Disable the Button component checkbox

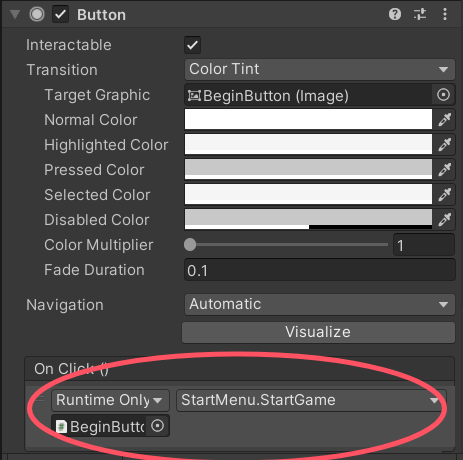60,14
